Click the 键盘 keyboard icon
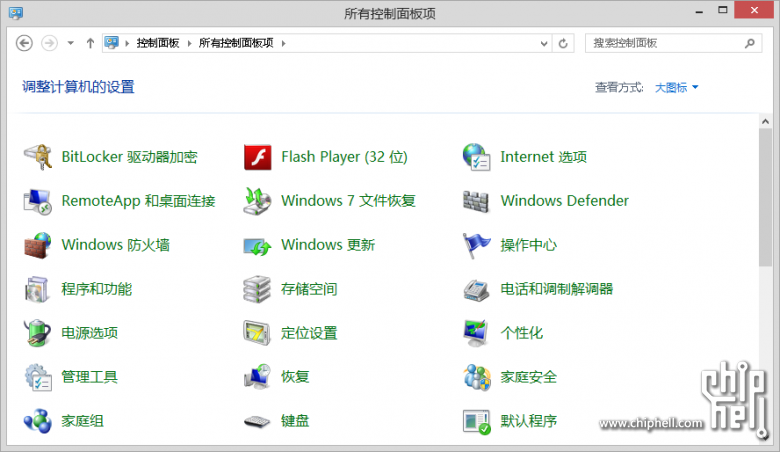The height and width of the screenshot is (452, 780). point(257,422)
